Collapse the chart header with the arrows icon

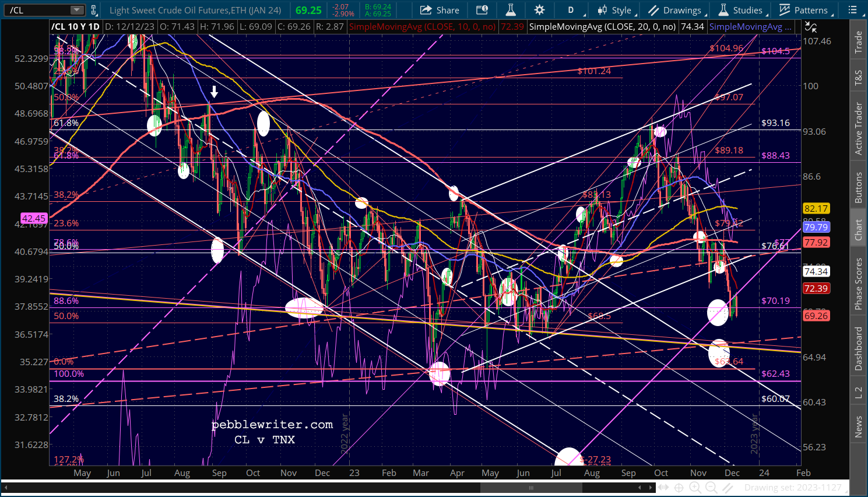pos(810,27)
